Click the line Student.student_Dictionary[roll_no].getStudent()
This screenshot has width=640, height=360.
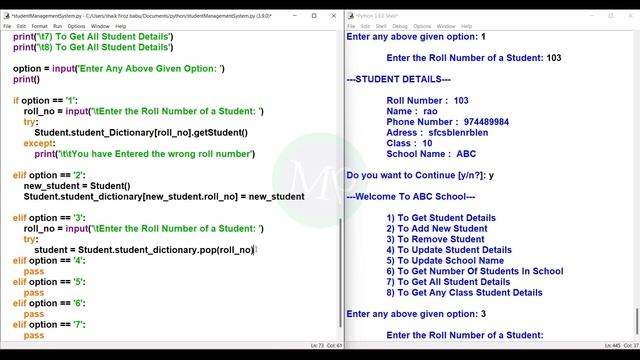click(141, 133)
